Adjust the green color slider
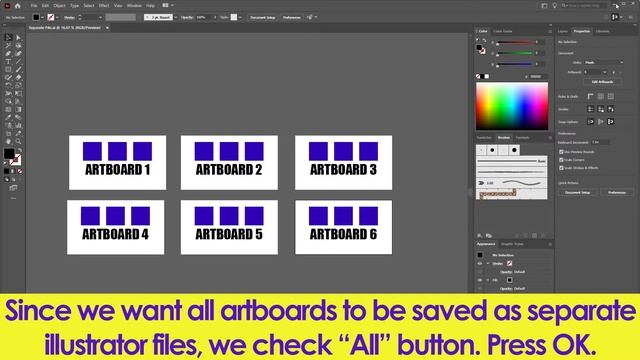Screen dimensions: 640x360 coord(515,53)
